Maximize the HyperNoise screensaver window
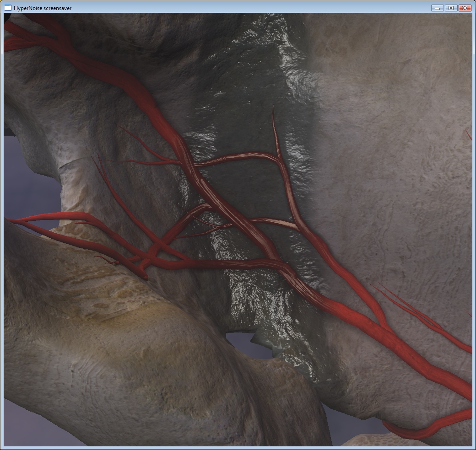Viewport: 476px width, 450px height. tap(451, 8)
